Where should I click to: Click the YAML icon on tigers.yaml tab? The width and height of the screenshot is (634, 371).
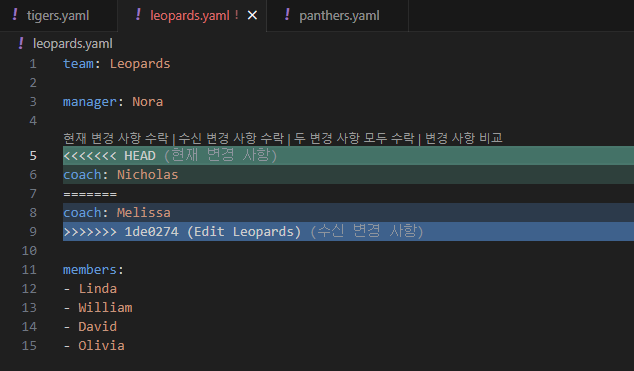coord(15,15)
